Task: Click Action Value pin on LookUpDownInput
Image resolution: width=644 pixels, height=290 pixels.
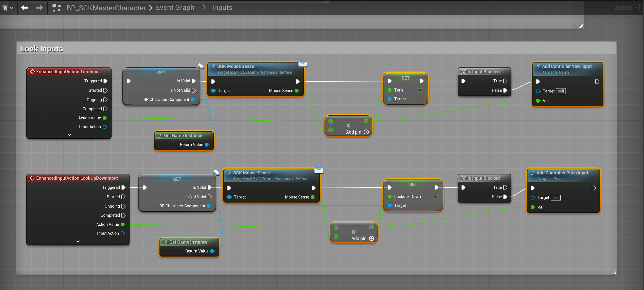Action: pos(123,224)
